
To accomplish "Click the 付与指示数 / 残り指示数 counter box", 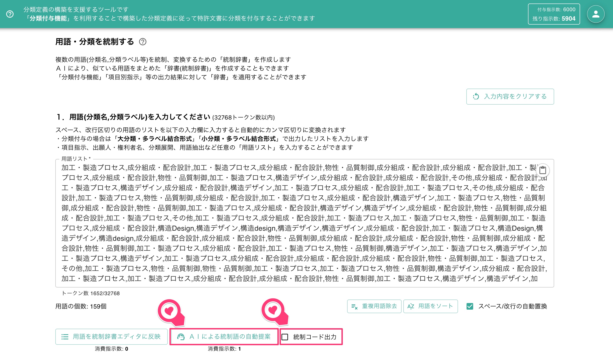I will point(554,14).
